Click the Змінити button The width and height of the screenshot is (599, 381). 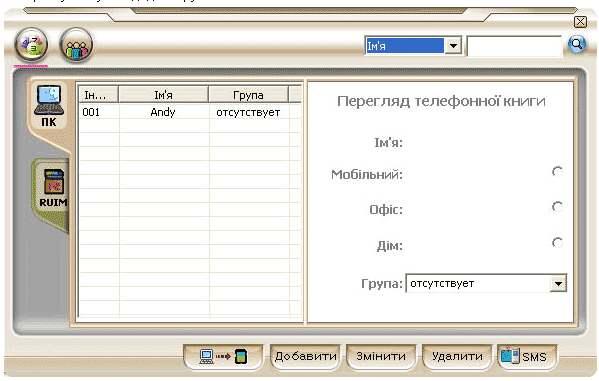381,357
